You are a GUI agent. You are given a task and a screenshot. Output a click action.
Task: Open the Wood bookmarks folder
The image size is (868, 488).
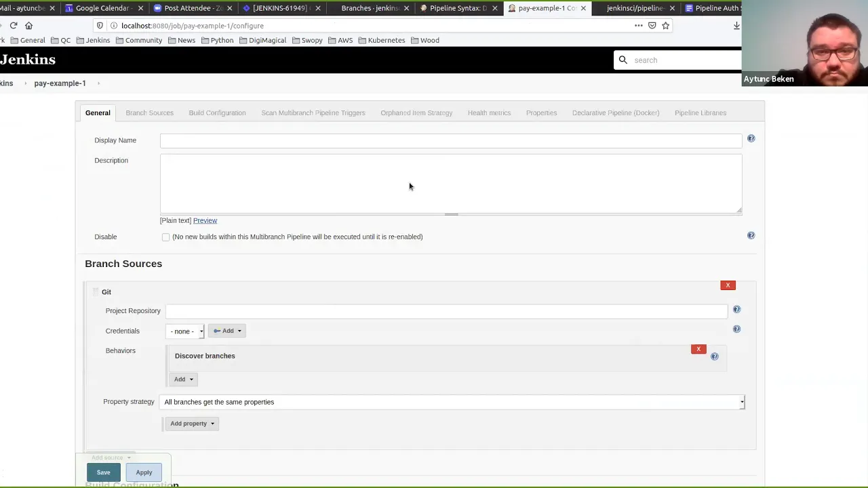click(x=425, y=40)
